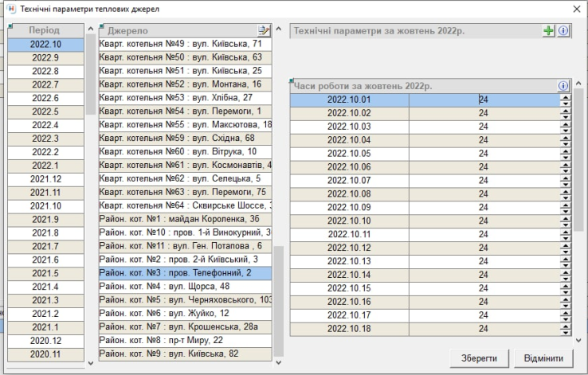Click info icon in 'Часи роботи' header
The width and height of the screenshot is (588, 375).
point(563,85)
